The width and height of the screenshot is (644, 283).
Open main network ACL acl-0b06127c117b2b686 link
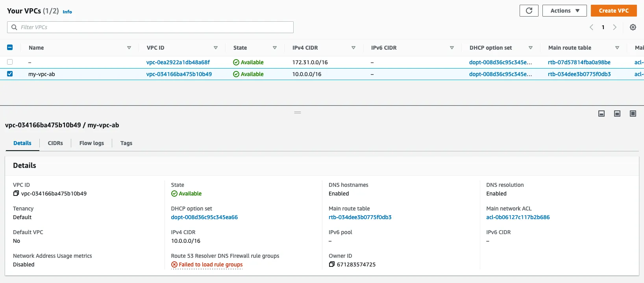(518, 217)
